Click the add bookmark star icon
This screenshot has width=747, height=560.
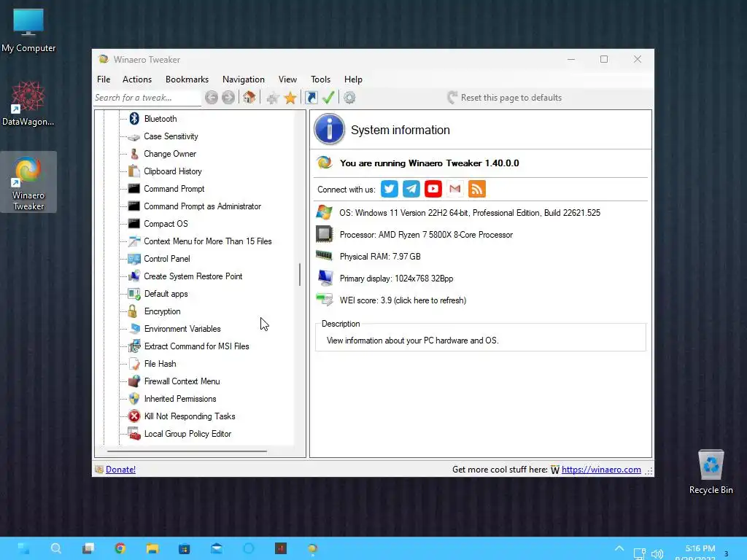click(273, 98)
